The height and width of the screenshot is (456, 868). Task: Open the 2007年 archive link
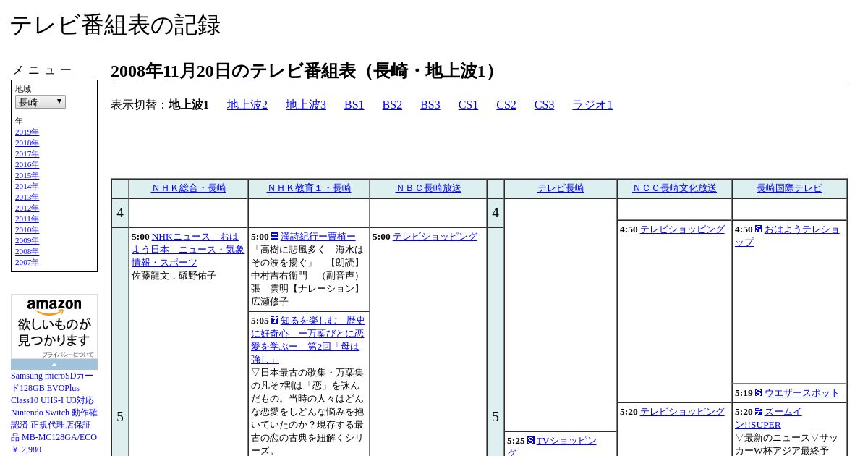coord(27,263)
